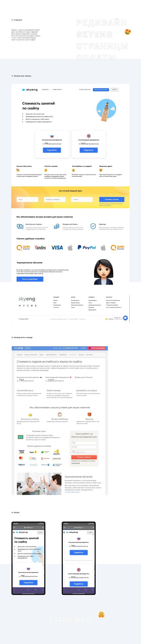Click the high-five office photo in old design
This screenshot has width=141, height=644.
tap(39, 484)
